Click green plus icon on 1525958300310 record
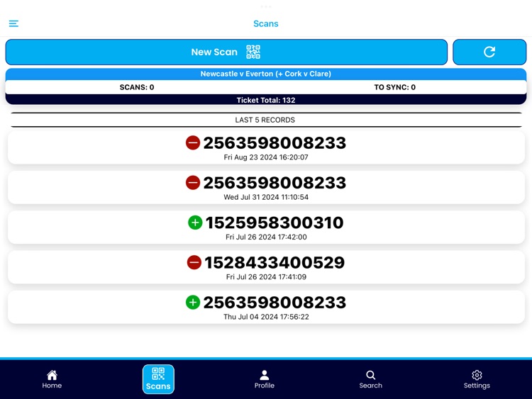 tap(195, 223)
